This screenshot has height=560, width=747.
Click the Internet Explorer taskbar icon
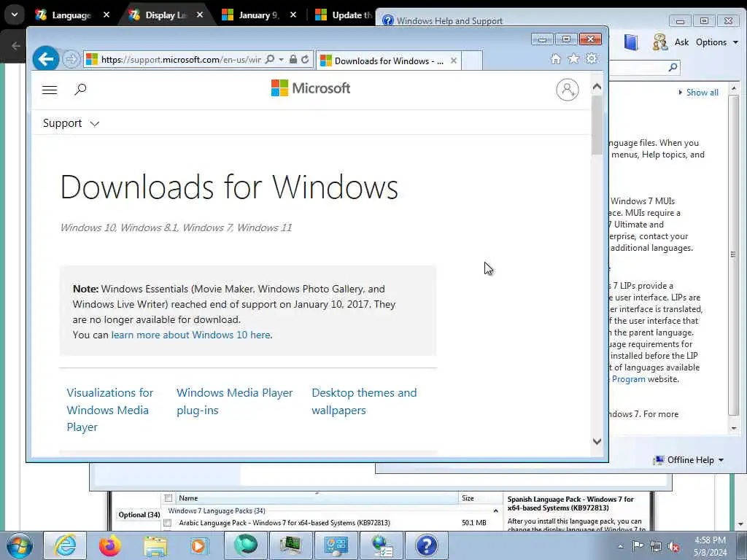click(x=64, y=545)
